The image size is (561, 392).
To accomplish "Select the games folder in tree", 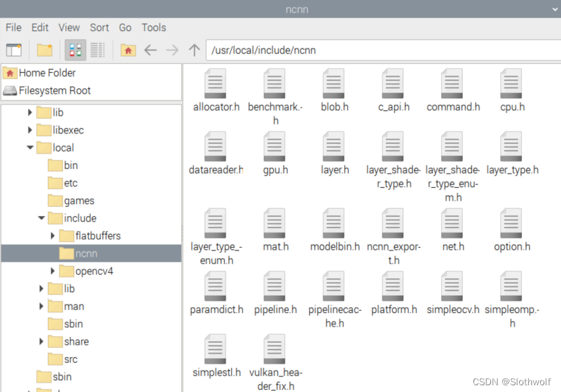I will coord(71,201).
